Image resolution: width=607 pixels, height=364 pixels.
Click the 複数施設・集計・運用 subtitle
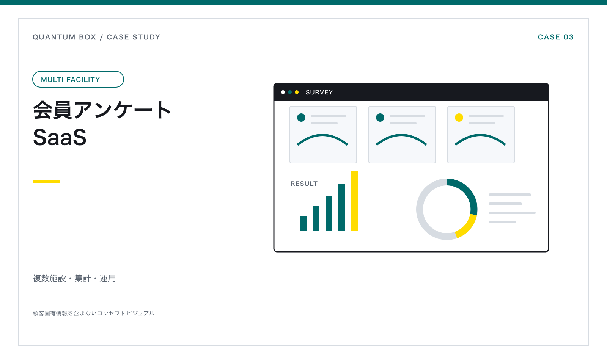(74, 278)
